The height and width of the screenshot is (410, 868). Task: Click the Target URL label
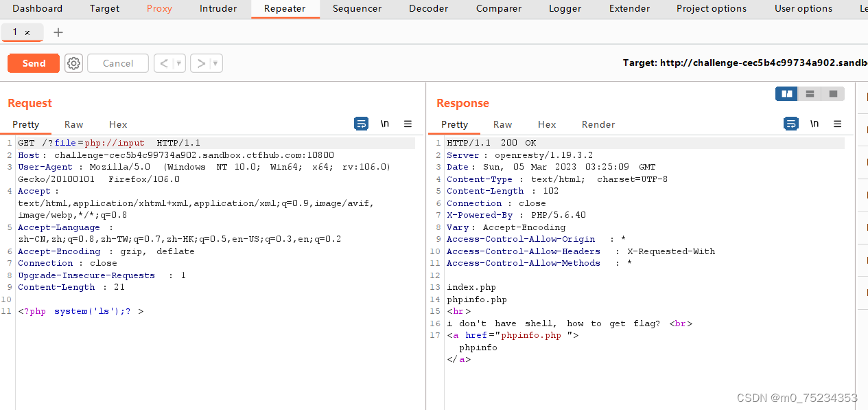pyautogui.click(x=744, y=62)
